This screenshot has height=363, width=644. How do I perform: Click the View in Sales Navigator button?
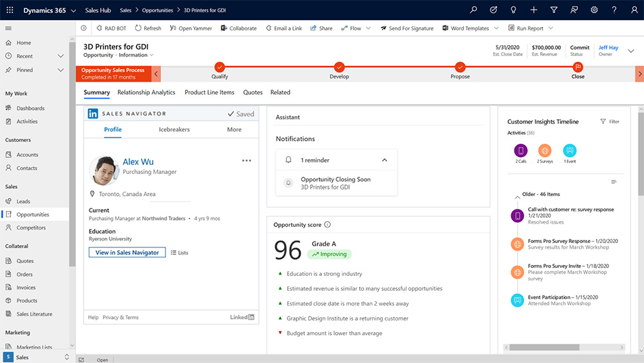pyautogui.click(x=127, y=253)
